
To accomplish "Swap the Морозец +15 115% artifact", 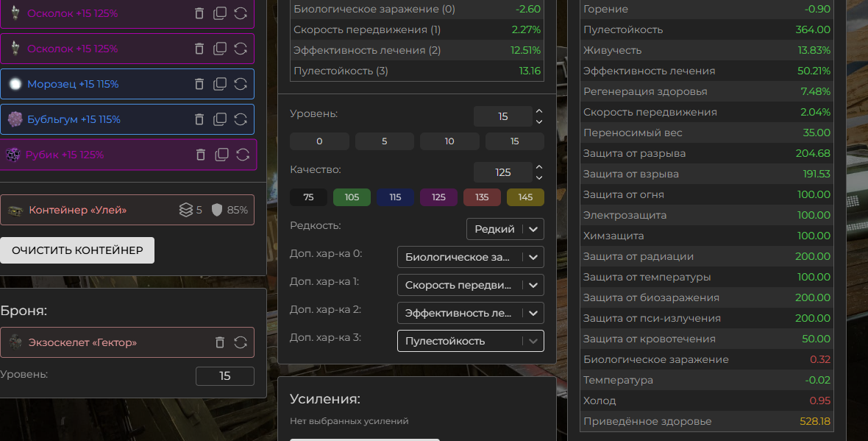I will [241, 84].
